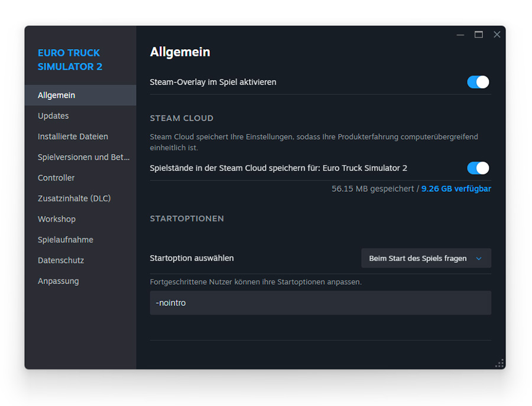Disable Spielstände in der Steam Cloud speichern

tap(478, 168)
